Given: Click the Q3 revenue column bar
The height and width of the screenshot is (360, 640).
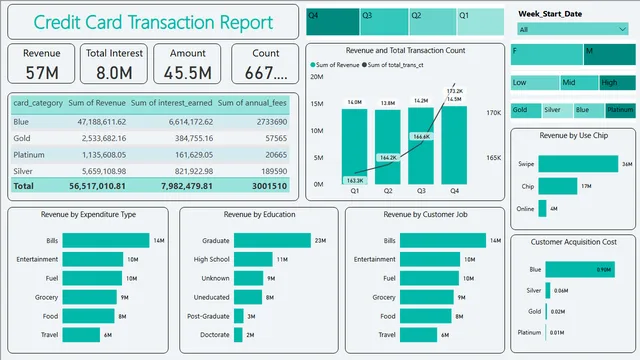Looking at the screenshot, I should coord(421,146).
